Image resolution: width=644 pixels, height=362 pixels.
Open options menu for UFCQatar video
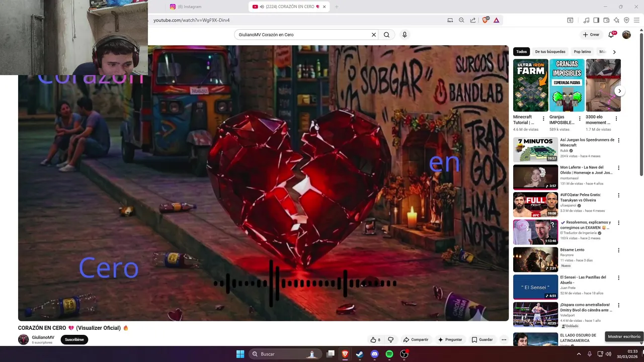[x=619, y=195]
